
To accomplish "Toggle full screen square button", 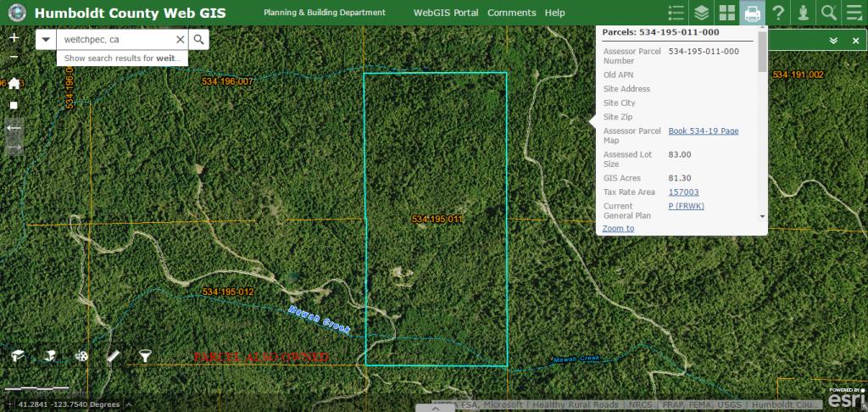I will (14, 105).
